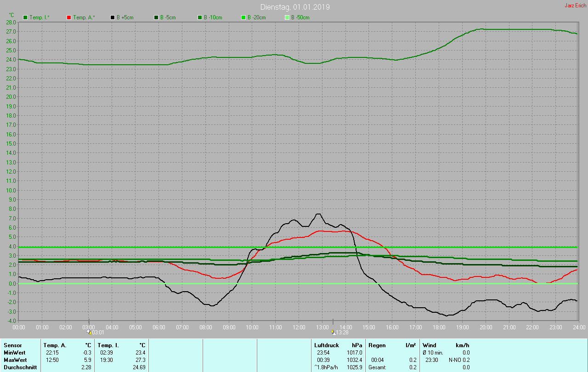Click the date title Dienstag, 01.01.2019
The image size is (588, 372).
294,7
